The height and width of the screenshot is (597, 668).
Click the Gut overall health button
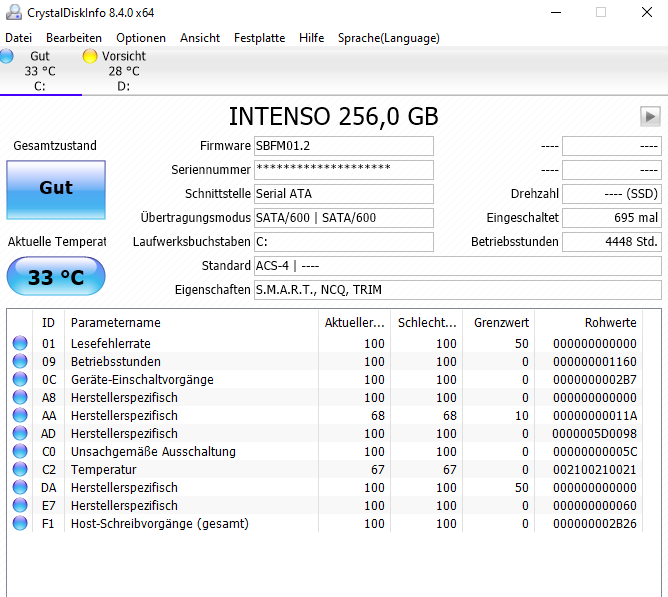pyautogui.click(x=56, y=190)
